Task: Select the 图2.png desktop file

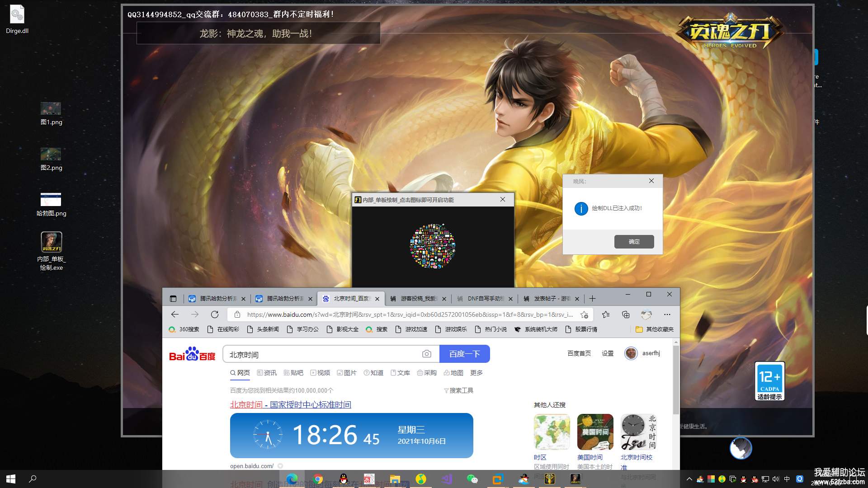Action: coord(51,159)
